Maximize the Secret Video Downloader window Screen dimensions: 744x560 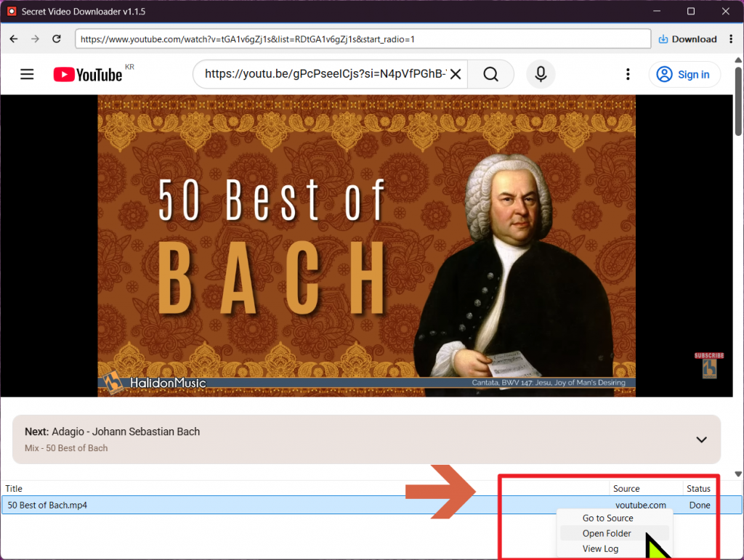[691, 12]
